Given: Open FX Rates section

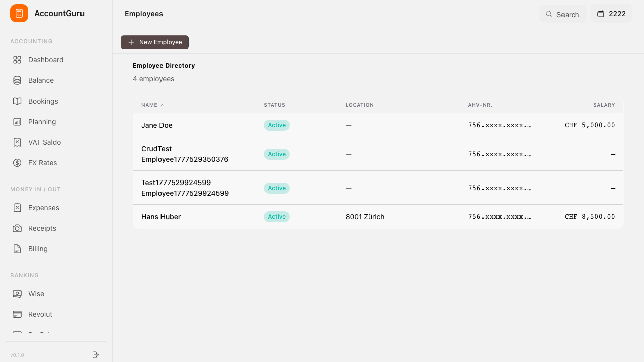Looking at the screenshot, I should [x=56, y=163].
